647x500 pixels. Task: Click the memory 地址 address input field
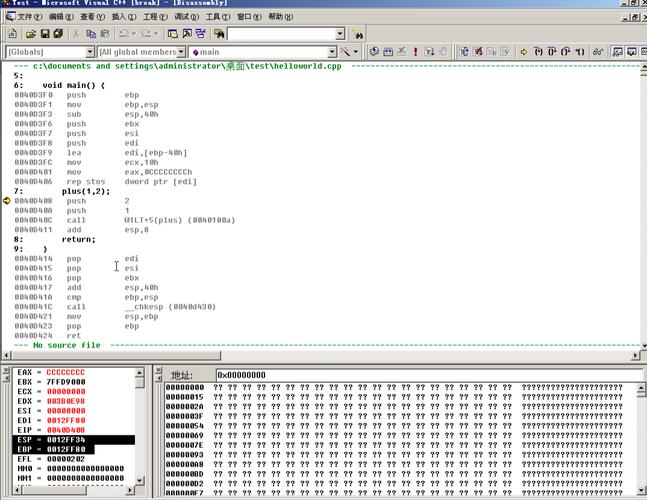[429, 375]
